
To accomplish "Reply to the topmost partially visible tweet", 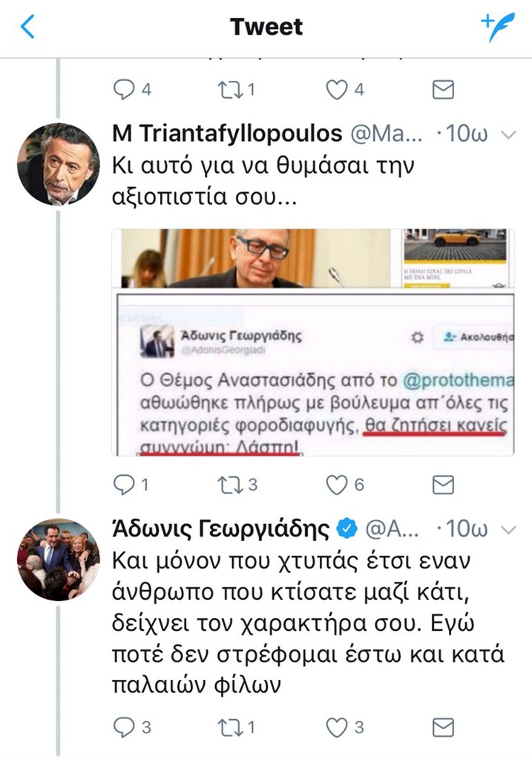I will pos(122,90).
